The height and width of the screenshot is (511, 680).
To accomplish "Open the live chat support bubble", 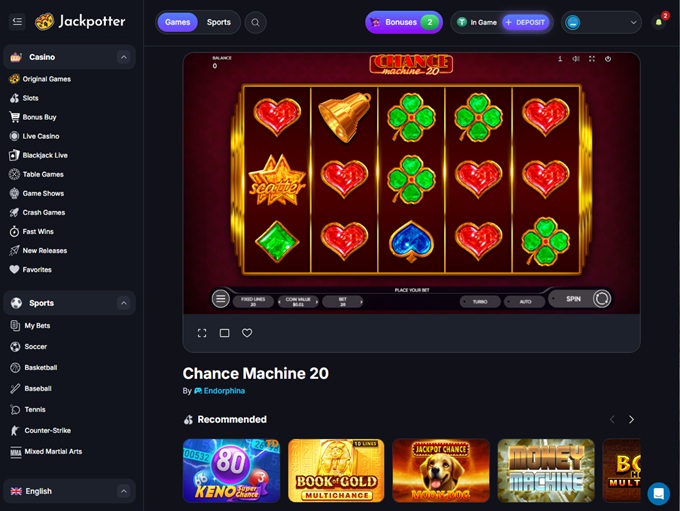I will pyautogui.click(x=658, y=494).
